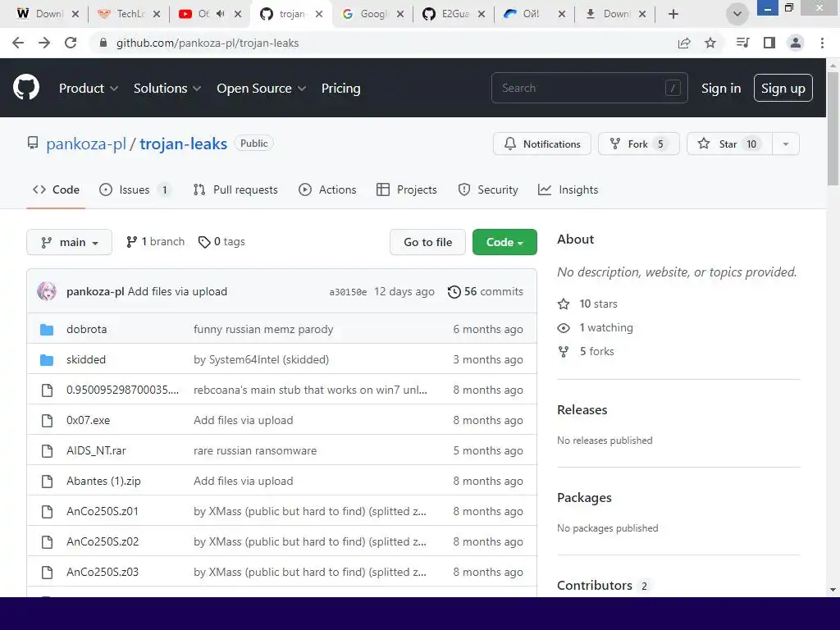The image size is (840, 630).
Task: Switch to the Wikipedia Download tab
Action: click(x=47, y=14)
